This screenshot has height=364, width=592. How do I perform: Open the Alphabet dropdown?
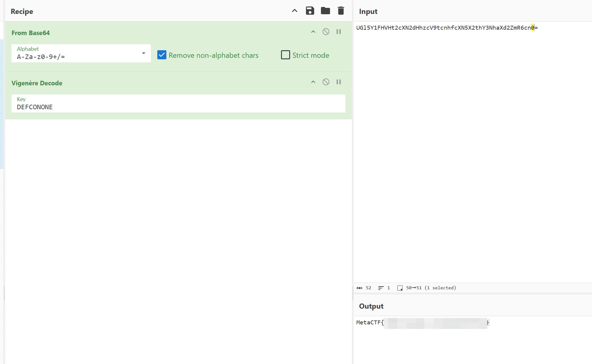[143, 53]
